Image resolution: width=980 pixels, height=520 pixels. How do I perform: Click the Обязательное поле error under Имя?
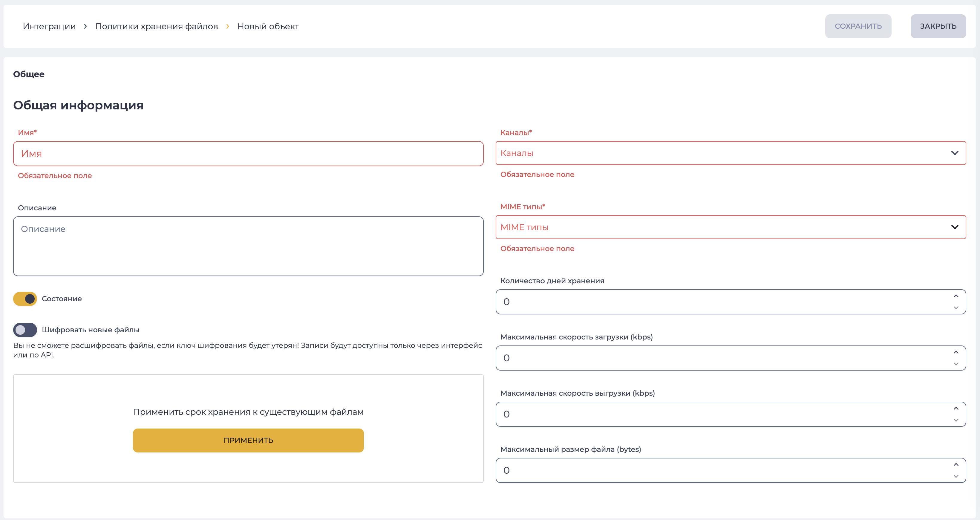(55, 176)
